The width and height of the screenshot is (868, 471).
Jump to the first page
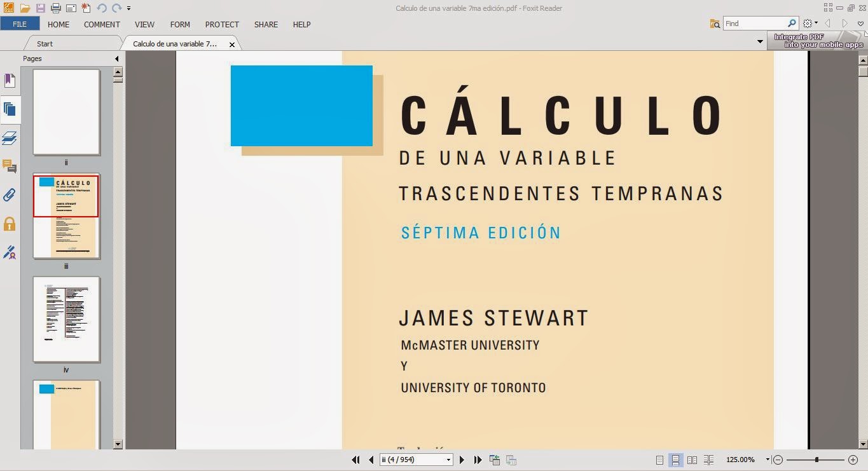tap(356, 460)
